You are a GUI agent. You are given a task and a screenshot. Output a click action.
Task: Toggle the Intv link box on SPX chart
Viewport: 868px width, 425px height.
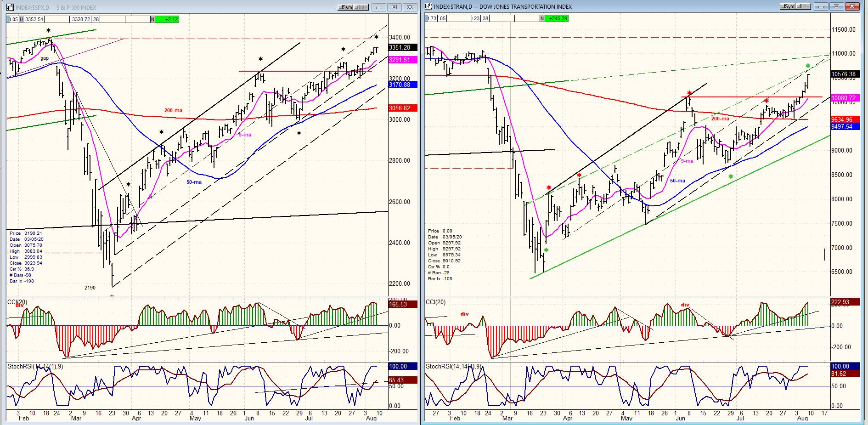point(361,7)
